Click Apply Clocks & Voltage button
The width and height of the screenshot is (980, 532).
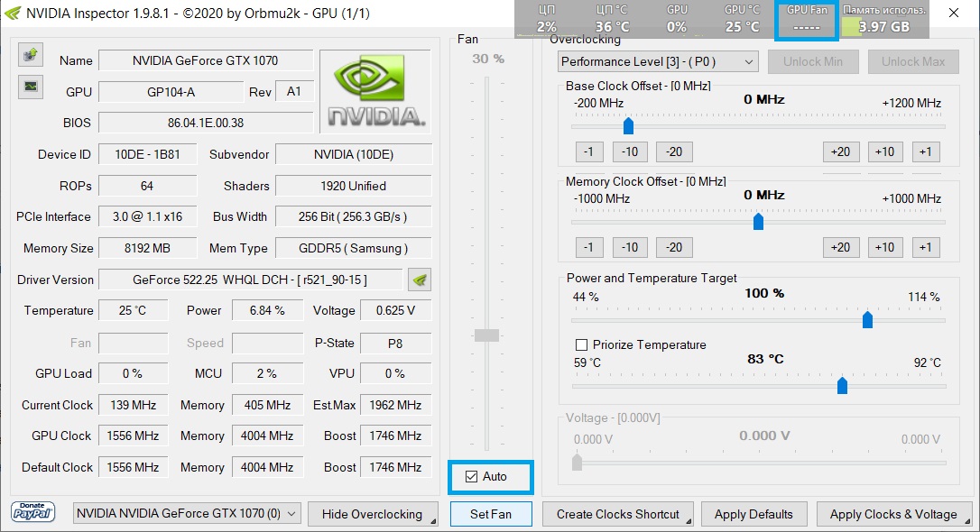pyautogui.click(x=893, y=514)
